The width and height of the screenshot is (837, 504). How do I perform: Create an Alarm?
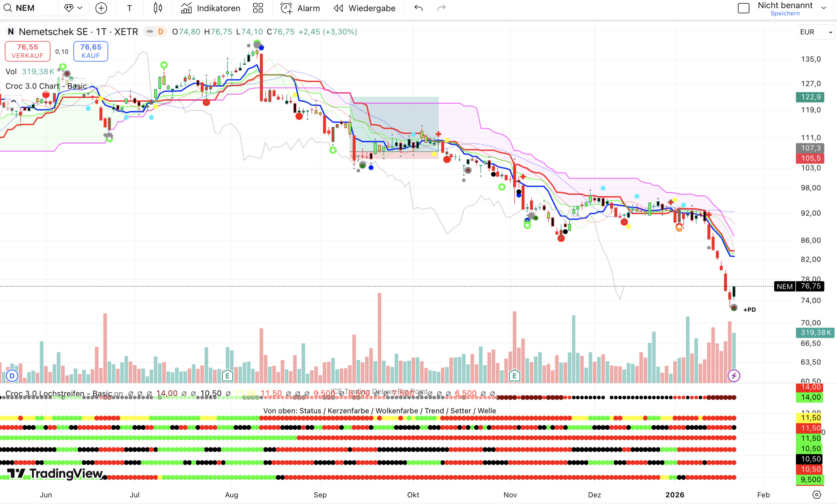300,8
